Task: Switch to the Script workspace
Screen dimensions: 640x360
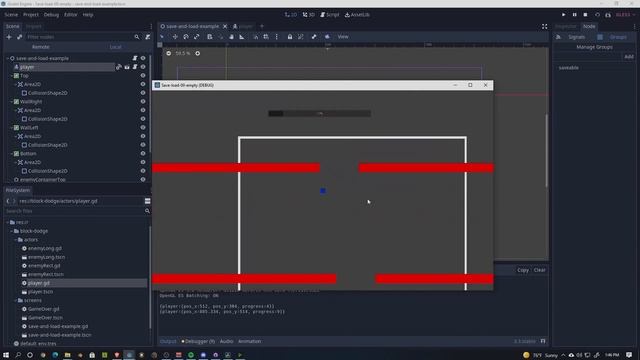Action: point(330,15)
